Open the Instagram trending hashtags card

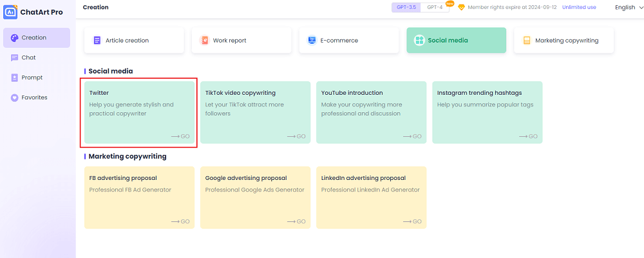click(x=487, y=112)
